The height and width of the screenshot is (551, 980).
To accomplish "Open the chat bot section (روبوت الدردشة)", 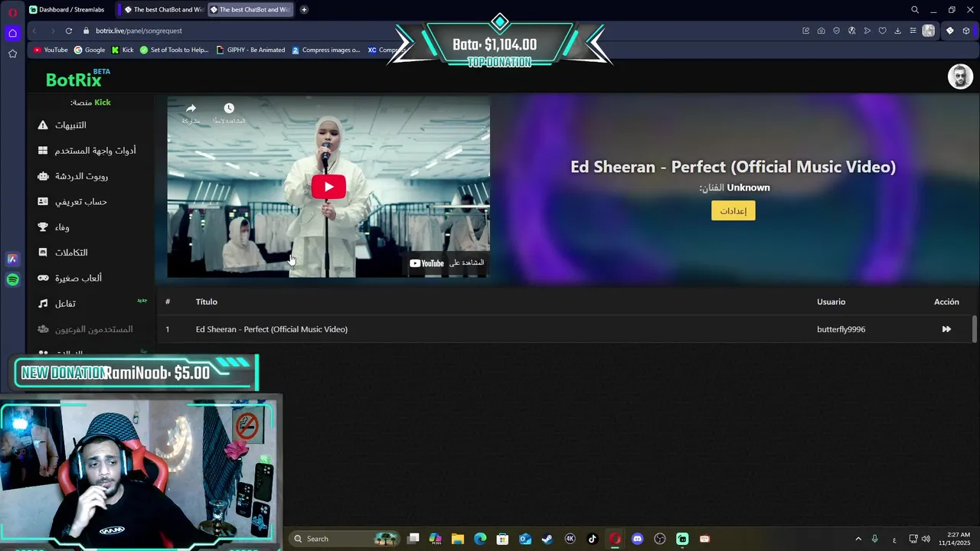I will tap(81, 176).
